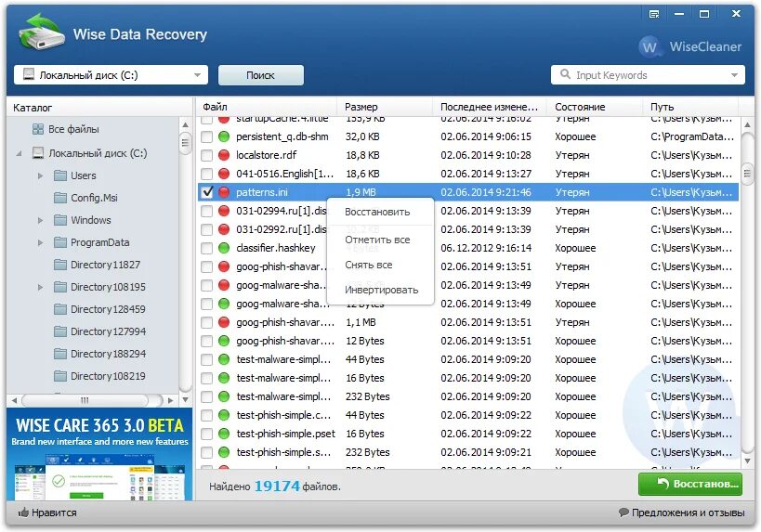Choose Снять все from the context menu
The width and height of the screenshot is (761, 532).
point(368,265)
